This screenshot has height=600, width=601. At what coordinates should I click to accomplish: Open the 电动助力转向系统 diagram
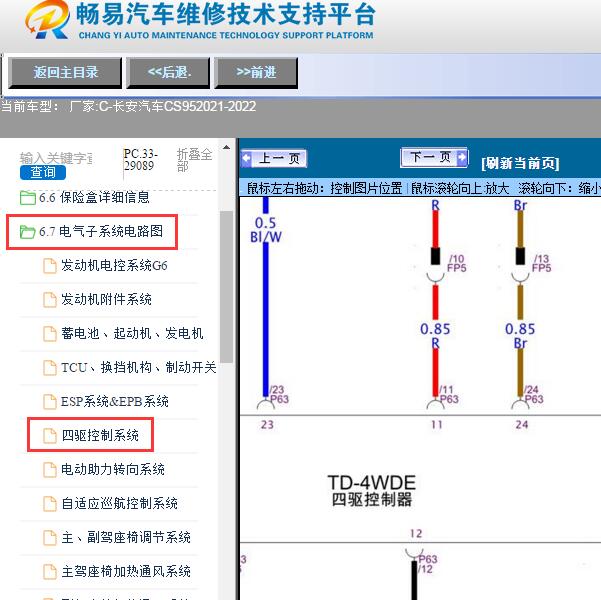(113, 469)
